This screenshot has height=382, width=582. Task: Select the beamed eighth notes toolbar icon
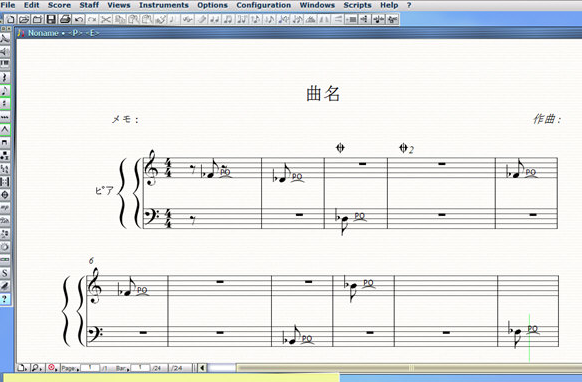coord(229,19)
